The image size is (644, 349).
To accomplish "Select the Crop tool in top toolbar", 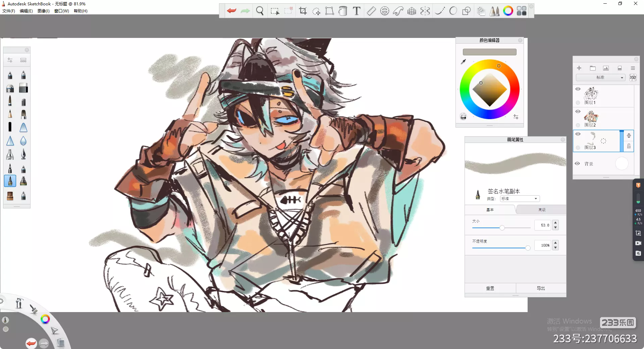I will (x=303, y=11).
